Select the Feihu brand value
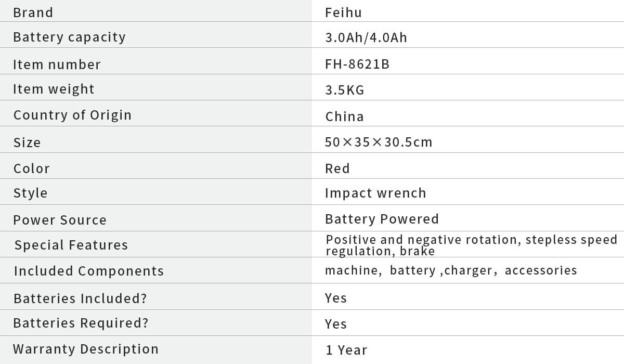The image size is (624, 364). 343,12
